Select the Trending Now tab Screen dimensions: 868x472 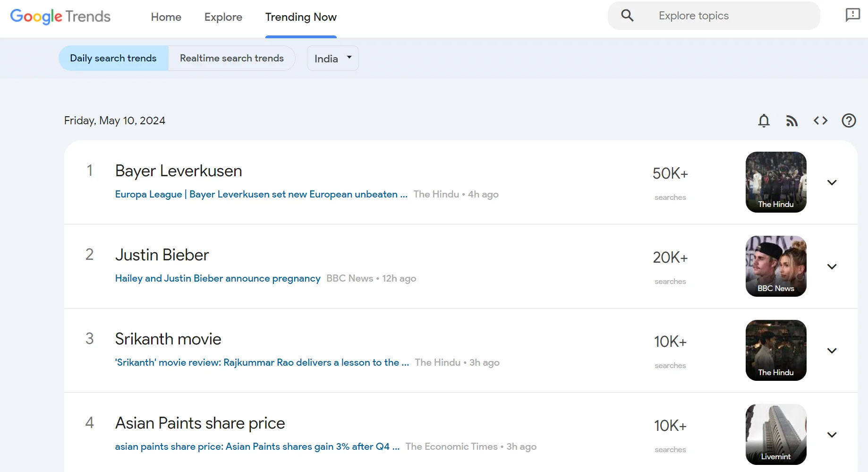(301, 17)
